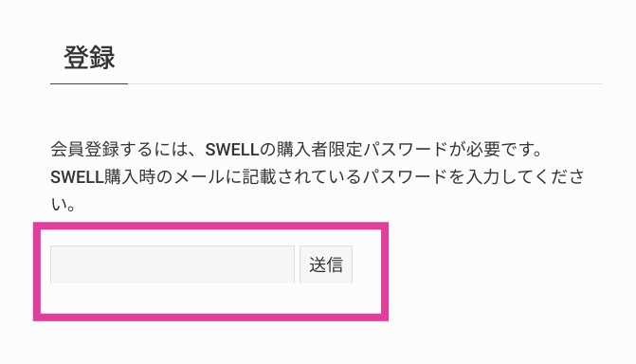The width and height of the screenshot is (636, 364).
Task: Click blank space below the password field
Action: click(x=173, y=299)
